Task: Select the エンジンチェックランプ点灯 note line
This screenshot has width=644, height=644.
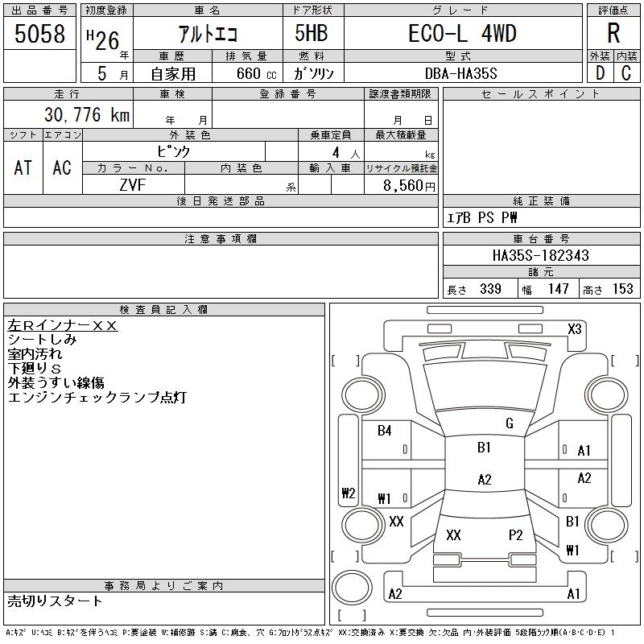Action: 97,397
